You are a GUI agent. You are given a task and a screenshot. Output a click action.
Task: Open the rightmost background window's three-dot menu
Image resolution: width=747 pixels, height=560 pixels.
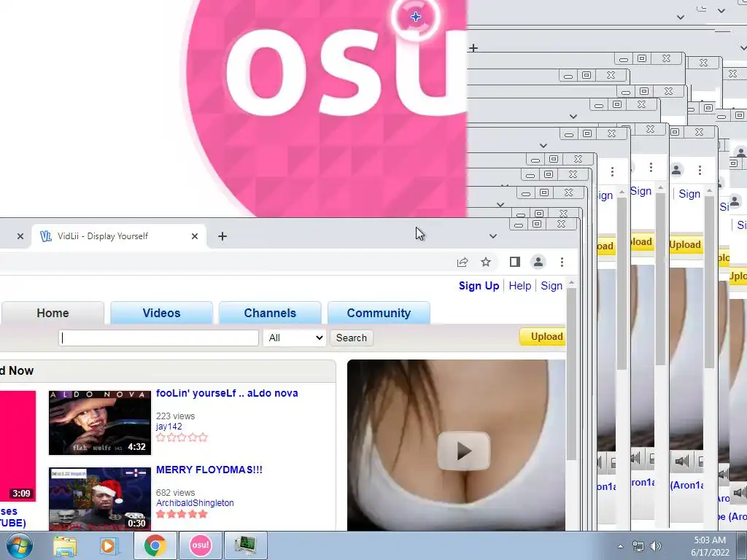click(x=700, y=171)
